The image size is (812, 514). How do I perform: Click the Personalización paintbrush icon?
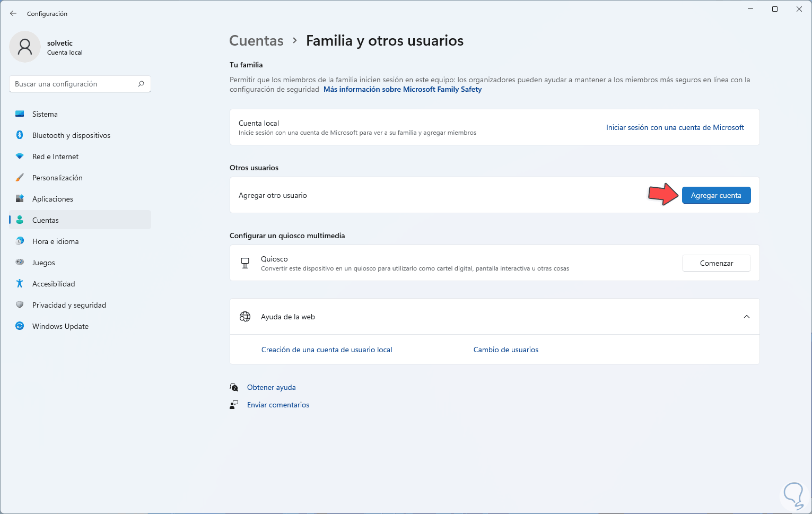[20, 178]
